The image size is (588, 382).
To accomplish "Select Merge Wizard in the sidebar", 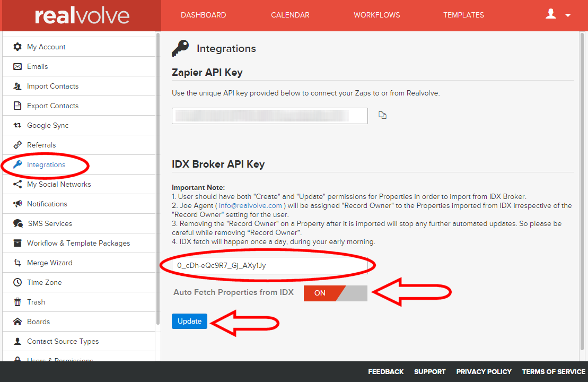I will tap(79, 263).
